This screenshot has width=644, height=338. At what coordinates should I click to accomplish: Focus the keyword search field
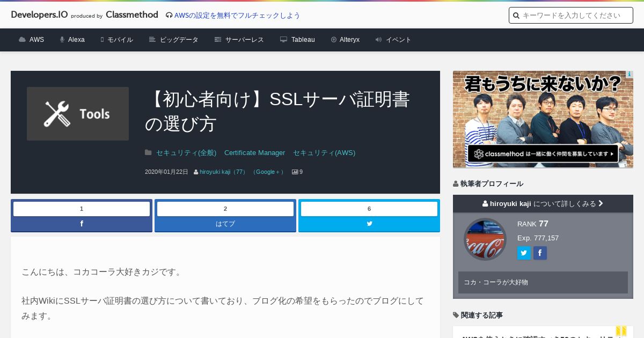pyautogui.click(x=571, y=16)
